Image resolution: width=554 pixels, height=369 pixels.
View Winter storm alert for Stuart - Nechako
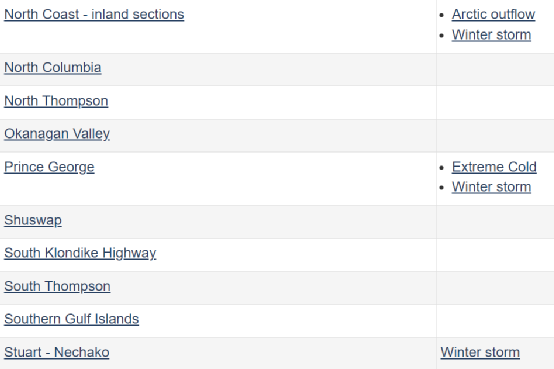[x=480, y=352]
